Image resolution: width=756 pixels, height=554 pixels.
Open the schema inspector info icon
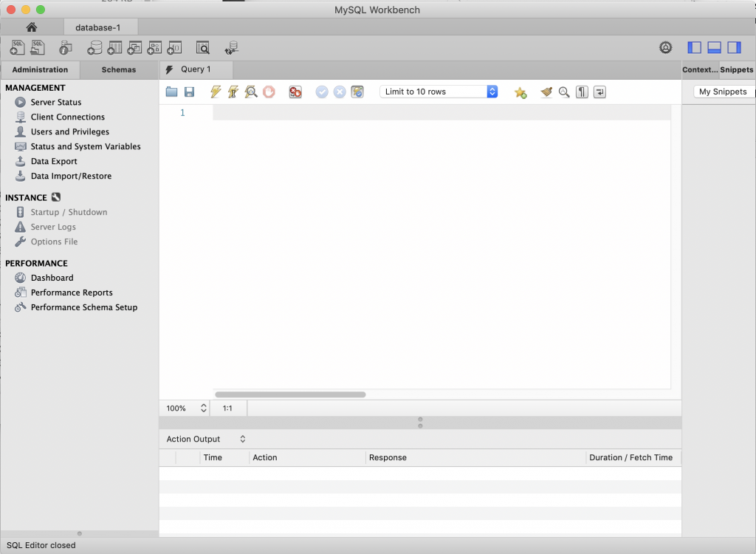pyautogui.click(x=65, y=48)
